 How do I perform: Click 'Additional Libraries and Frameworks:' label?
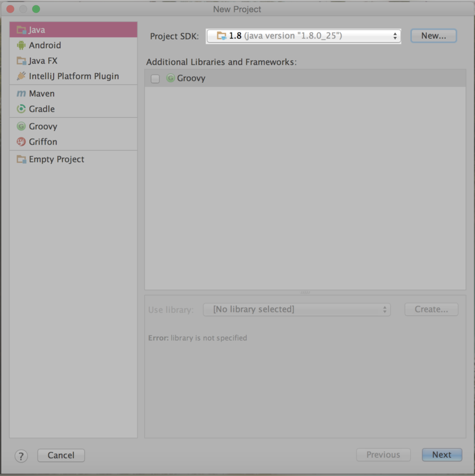[x=221, y=62]
